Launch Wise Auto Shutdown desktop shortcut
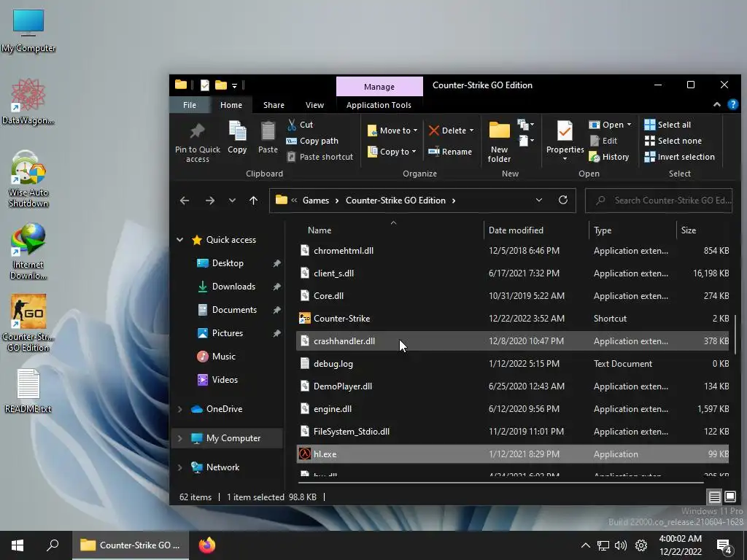The height and width of the screenshot is (560, 747). pyautogui.click(x=28, y=179)
